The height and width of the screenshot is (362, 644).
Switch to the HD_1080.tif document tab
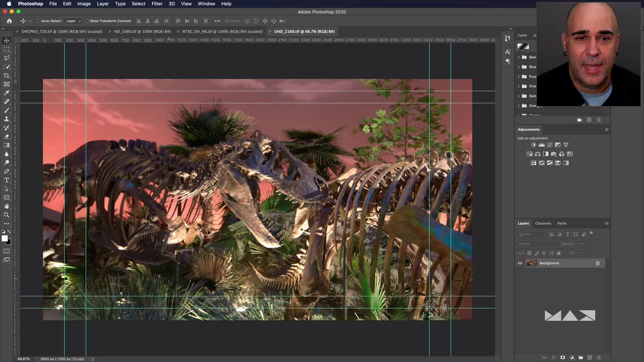pyautogui.click(x=142, y=31)
